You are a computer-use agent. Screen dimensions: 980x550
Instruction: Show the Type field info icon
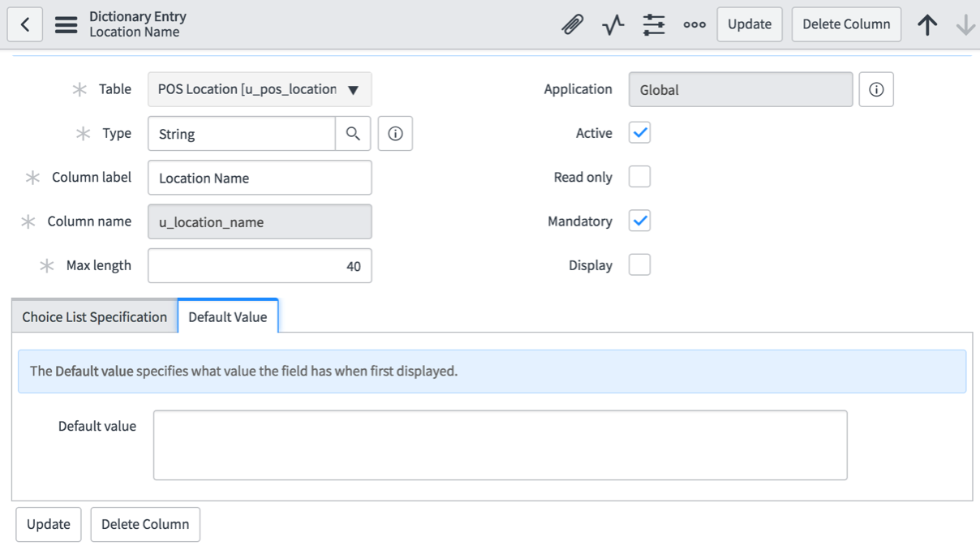tap(395, 134)
